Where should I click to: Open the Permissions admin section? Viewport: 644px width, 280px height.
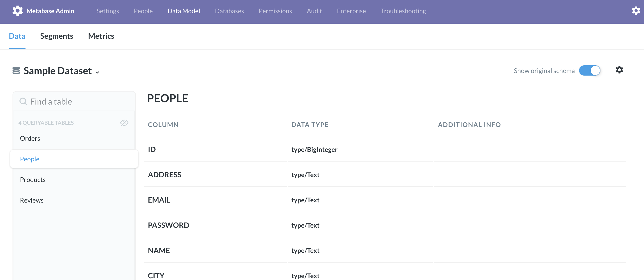(x=275, y=11)
